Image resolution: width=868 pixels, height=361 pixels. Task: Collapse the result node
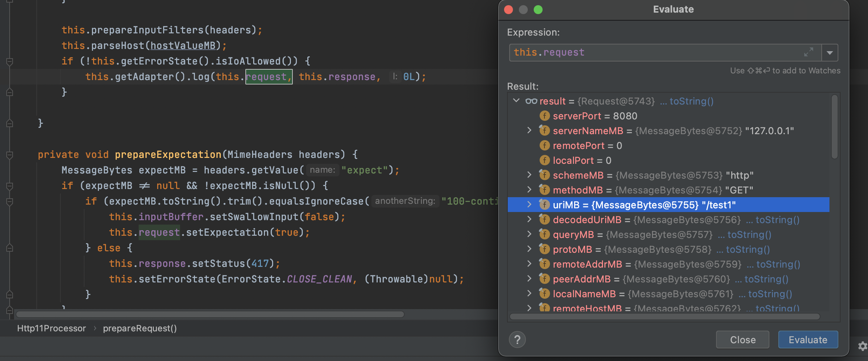click(x=516, y=101)
